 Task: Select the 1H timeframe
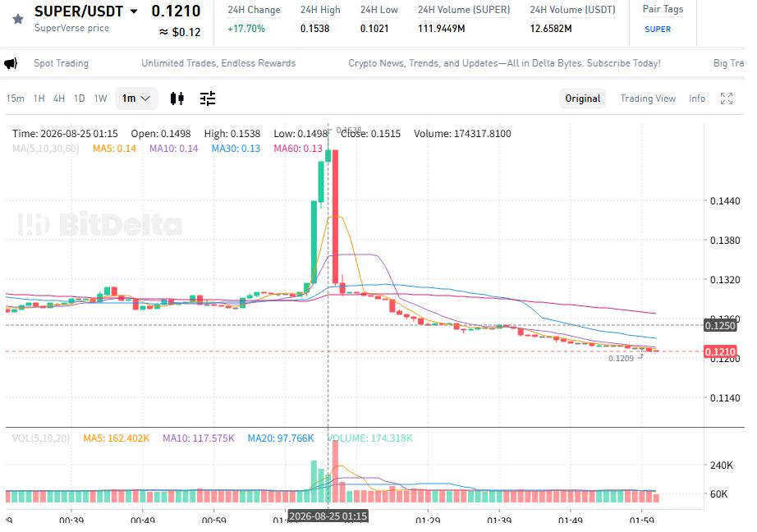click(x=39, y=99)
